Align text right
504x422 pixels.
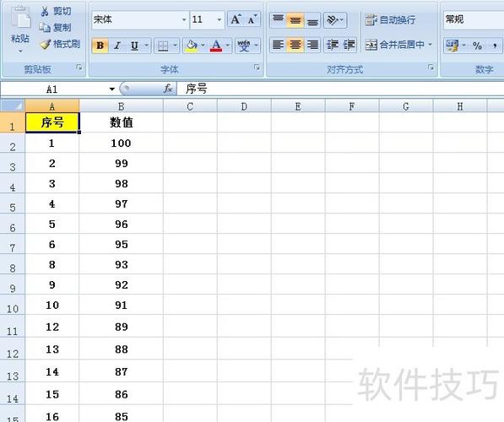click(x=312, y=45)
